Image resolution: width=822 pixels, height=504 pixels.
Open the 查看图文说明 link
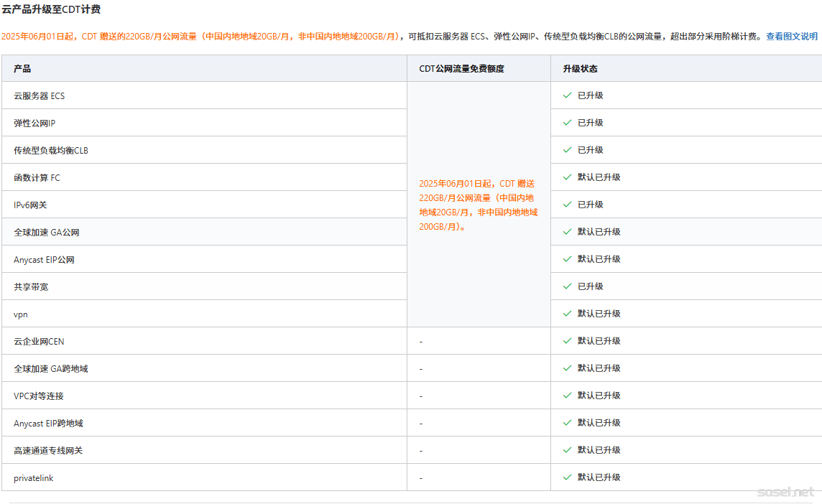791,36
